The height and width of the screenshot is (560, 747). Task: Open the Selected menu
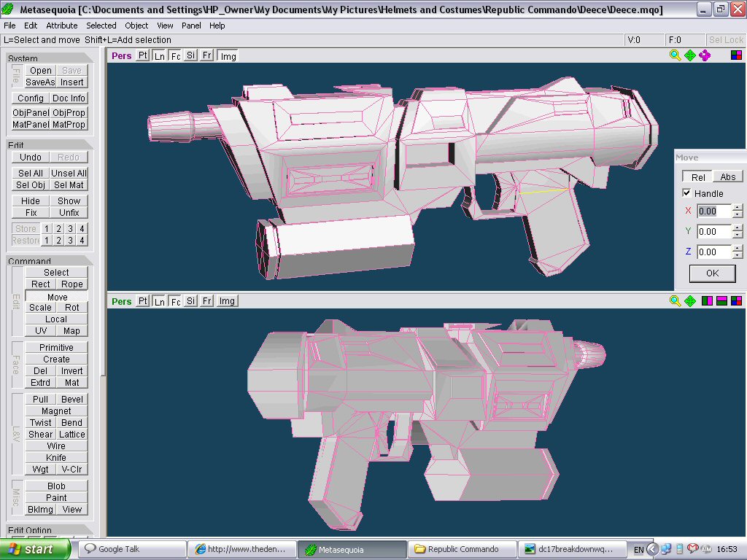pos(101,26)
